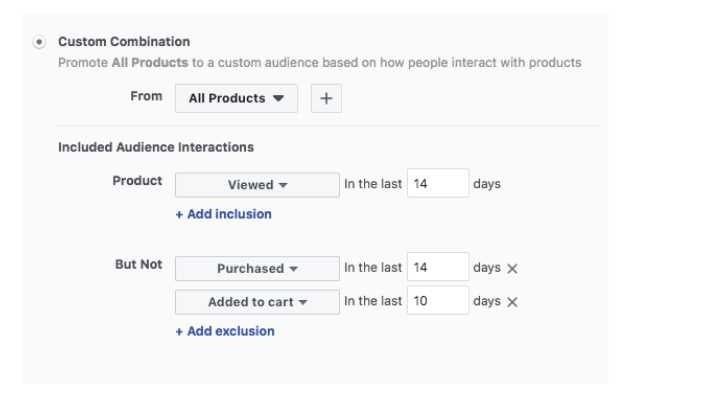The height and width of the screenshot is (400, 710).
Task: Select the Custom Combination radio button
Action: [x=39, y=42]
